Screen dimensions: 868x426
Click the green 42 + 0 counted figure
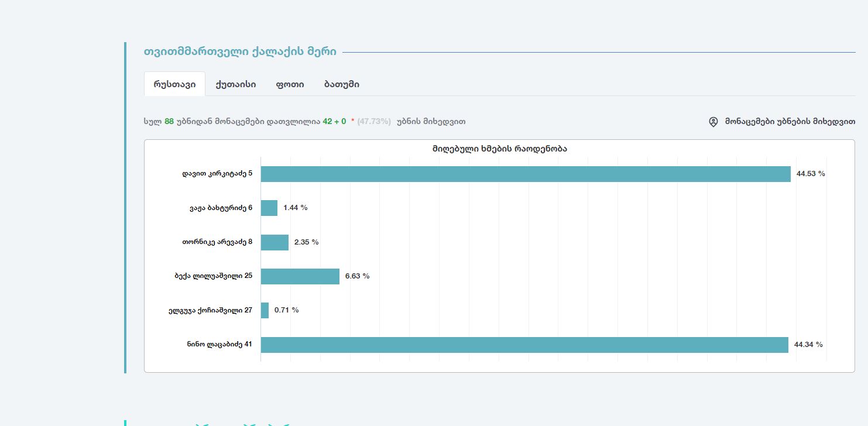334,122
